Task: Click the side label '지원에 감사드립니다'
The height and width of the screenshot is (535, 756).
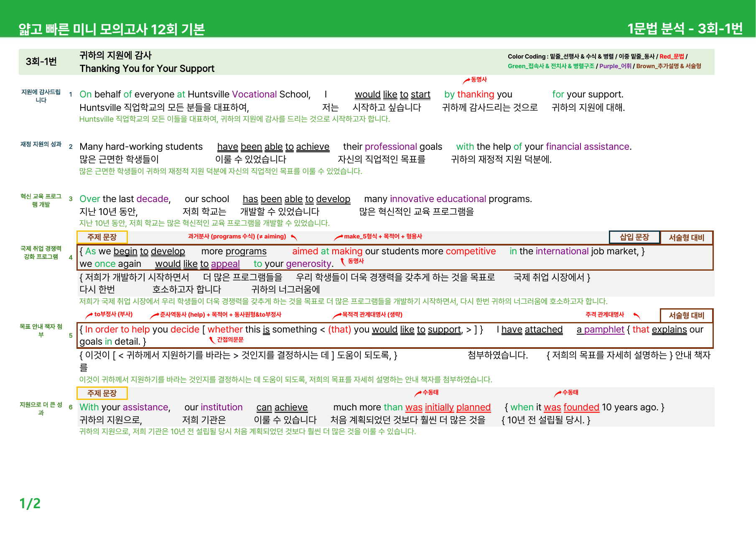Action: coord(41,96)
